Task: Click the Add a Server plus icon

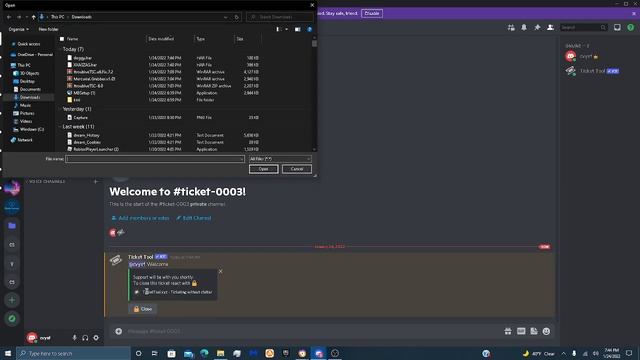Action: (x=12, y=300)
